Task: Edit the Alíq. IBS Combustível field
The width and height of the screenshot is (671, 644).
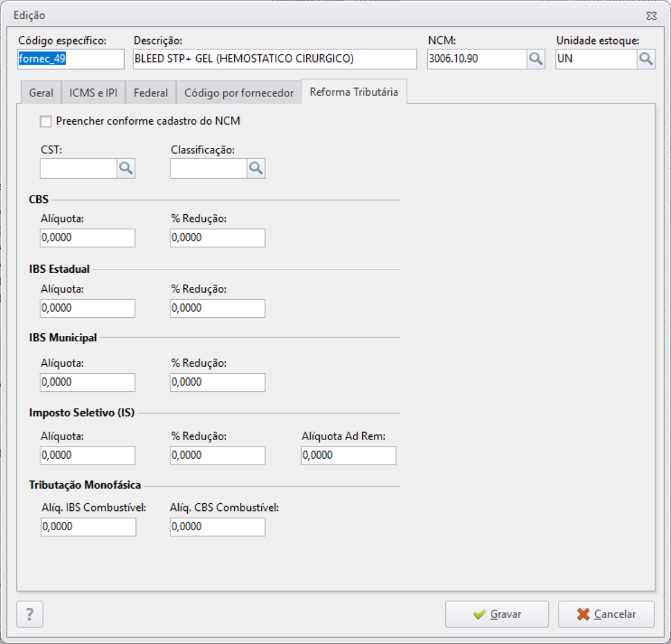Action: [88, 527]
